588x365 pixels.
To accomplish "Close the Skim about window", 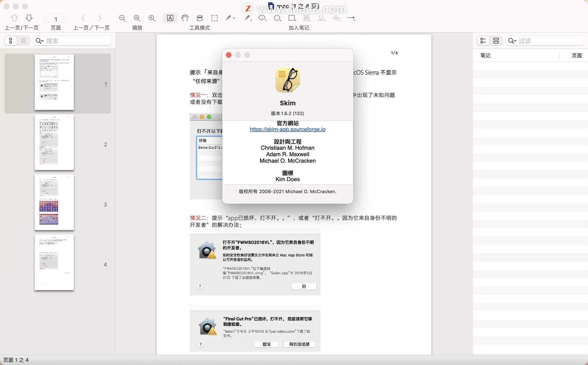I will (228, 55).
